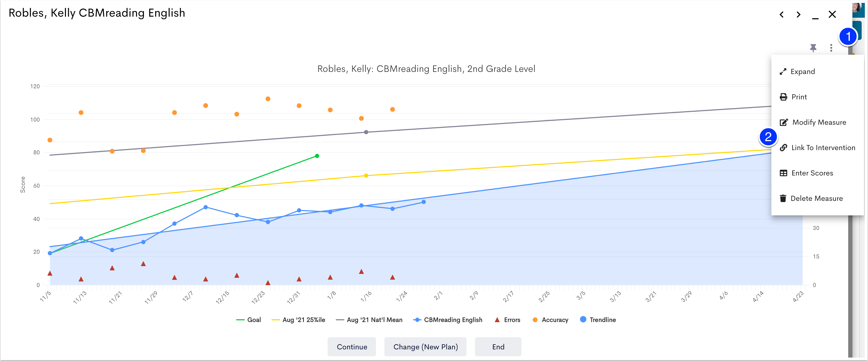Click the printer icon in menu
Screen dimensions: 868x361
tap(784, 97)
